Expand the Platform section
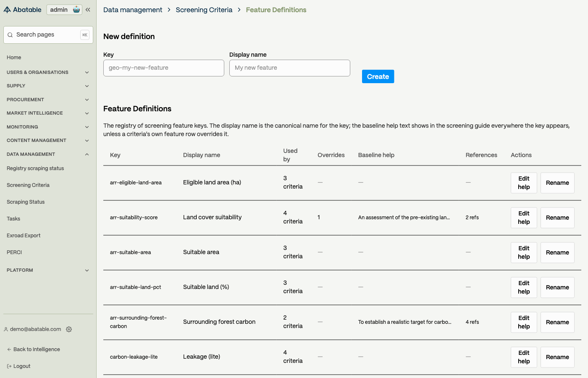The width and height of the screenshot is (588, 378). pos(48,270)
